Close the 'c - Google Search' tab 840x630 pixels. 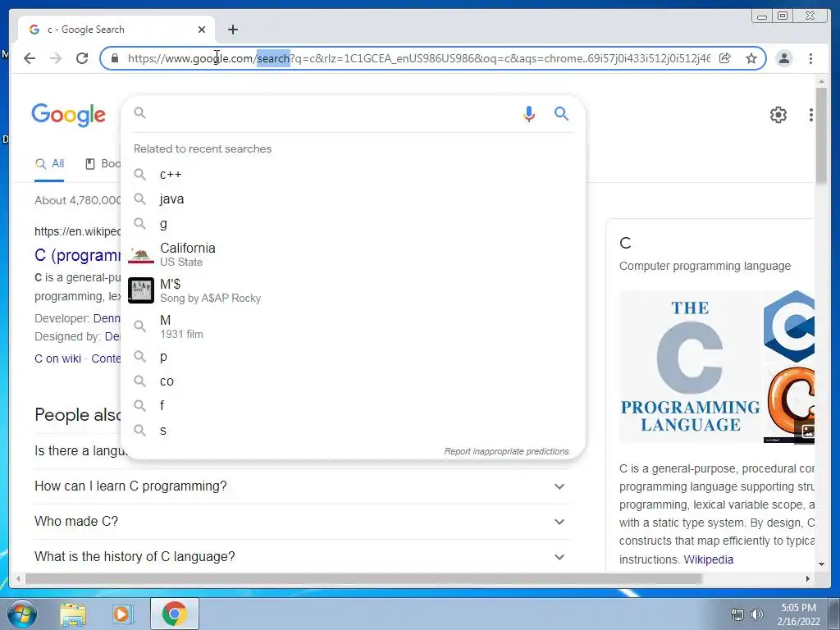click(x=202, y=30)
